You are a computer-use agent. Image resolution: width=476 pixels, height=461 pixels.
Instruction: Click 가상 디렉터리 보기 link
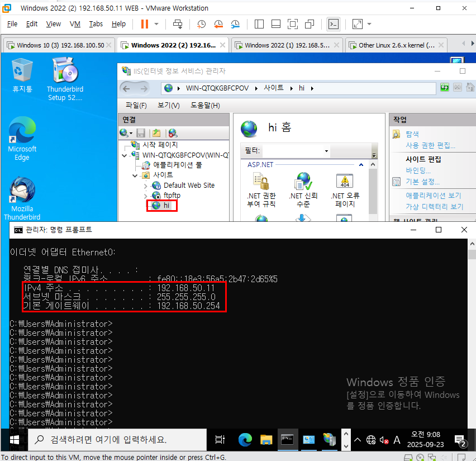(435, 207)
